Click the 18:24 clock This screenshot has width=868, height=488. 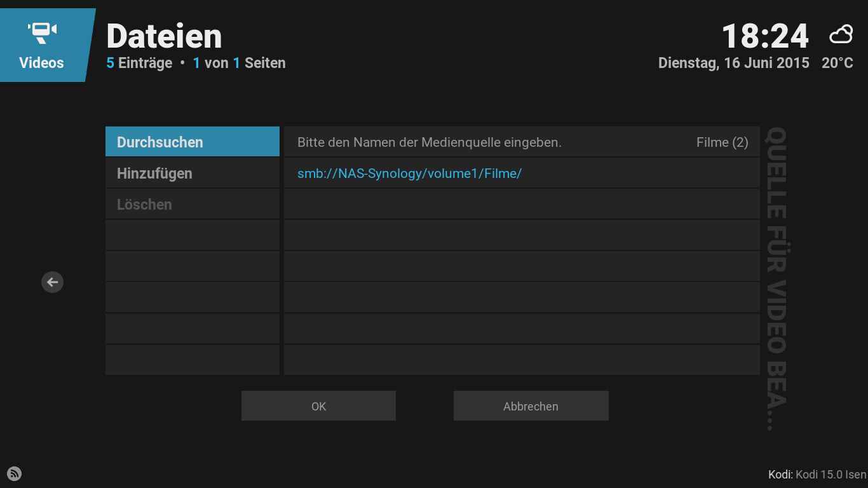pyautogui.click(x=765, y=36)
